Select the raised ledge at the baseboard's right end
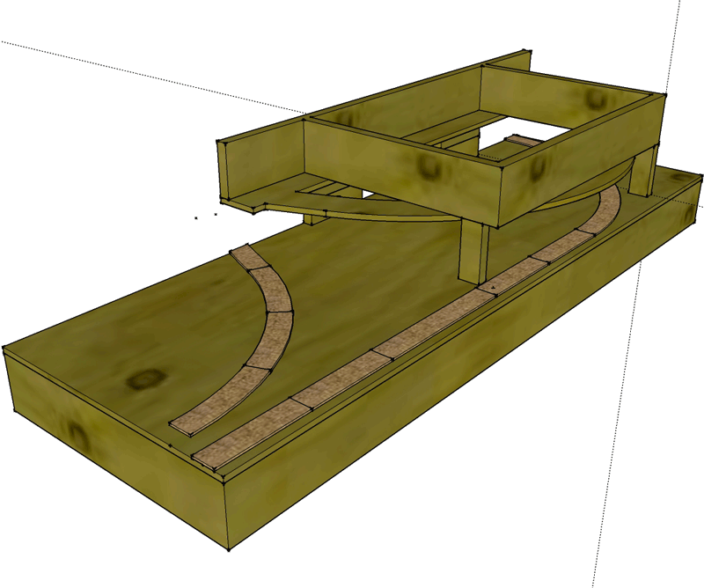The height and width of the screenshot is (588, 704). (678, 187)
